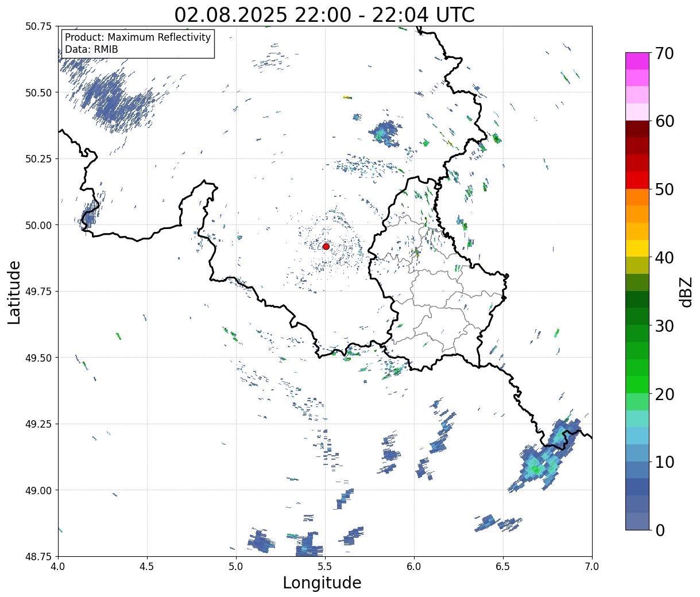700x597 pixels.
Task: Click the colorbar tick label '50'
Action: (664, 189)
